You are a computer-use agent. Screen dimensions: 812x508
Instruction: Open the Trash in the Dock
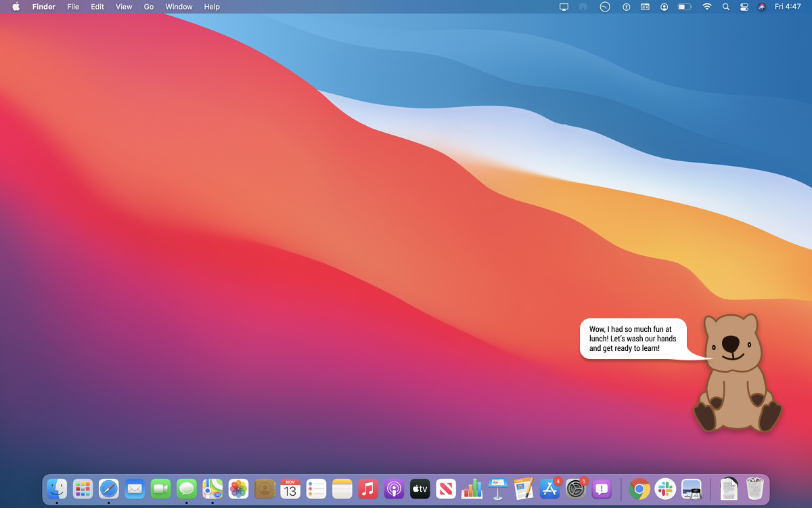[x=754, y=488]
